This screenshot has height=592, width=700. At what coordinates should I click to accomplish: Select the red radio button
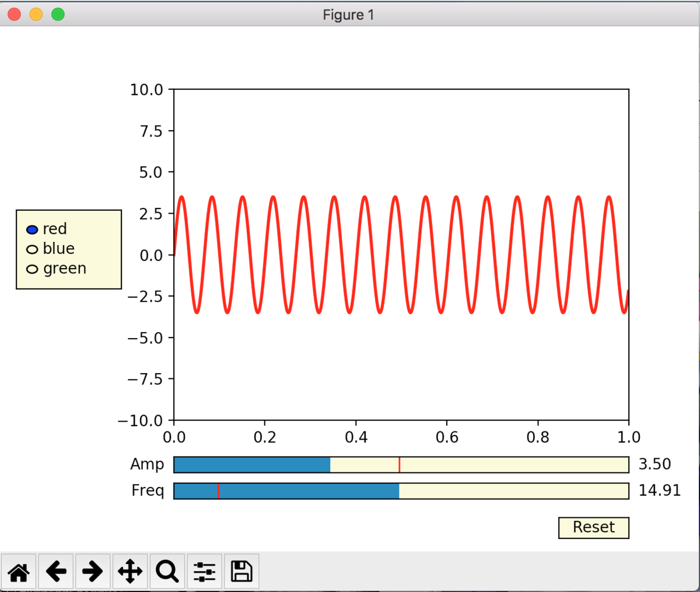[x=32, y=229]
